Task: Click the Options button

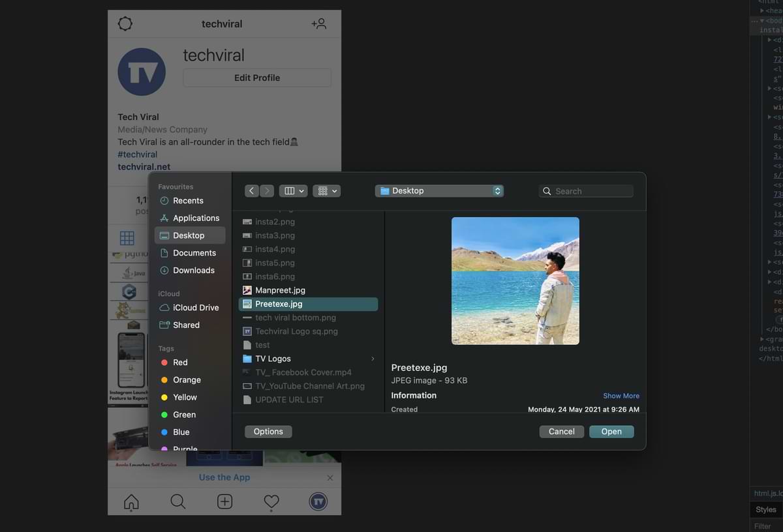Action: point(268,432)
